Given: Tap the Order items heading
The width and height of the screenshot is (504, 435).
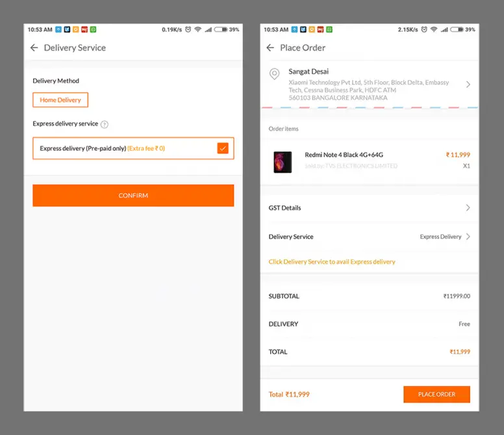Looking at the screenshot, I should point(283,129).
